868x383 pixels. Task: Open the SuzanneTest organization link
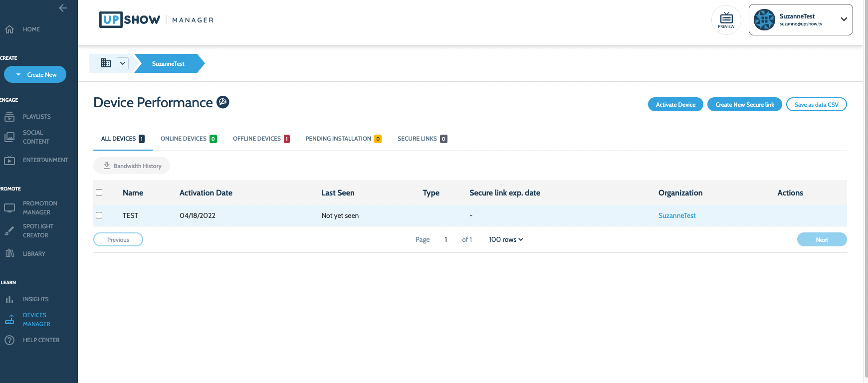677,215
